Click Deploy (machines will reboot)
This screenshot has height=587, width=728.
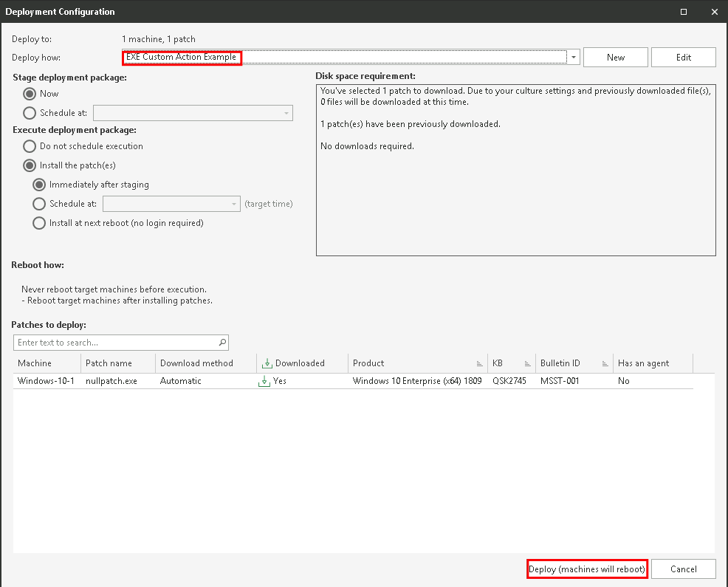(587, 569)
